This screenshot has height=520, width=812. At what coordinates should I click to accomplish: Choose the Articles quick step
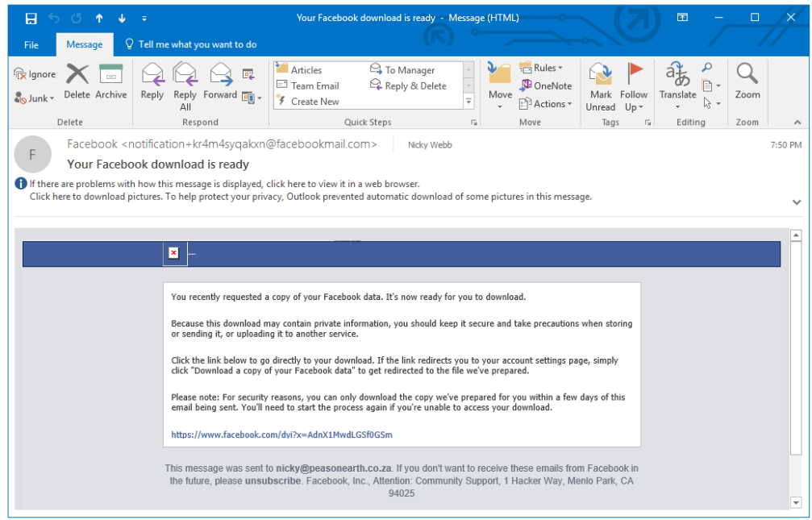[x=299, y=69]
